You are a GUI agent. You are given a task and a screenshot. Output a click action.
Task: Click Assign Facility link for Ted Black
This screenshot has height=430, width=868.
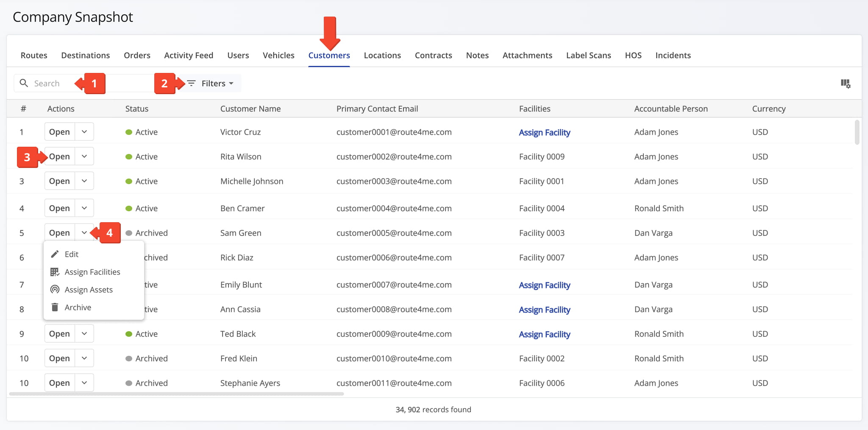(545, 334)
